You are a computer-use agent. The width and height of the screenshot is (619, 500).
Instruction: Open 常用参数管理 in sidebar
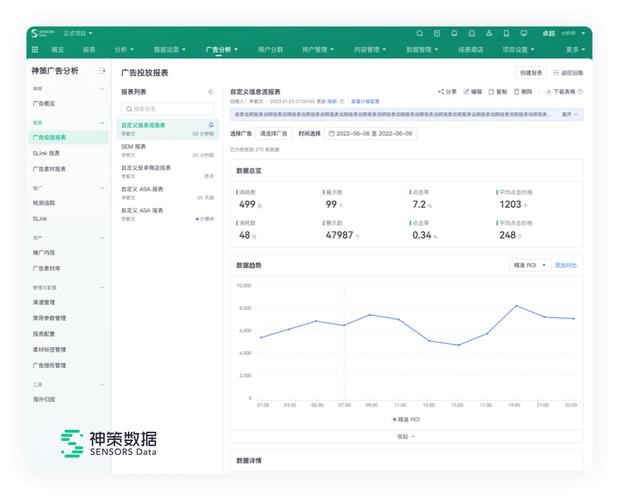coord(49,318)
